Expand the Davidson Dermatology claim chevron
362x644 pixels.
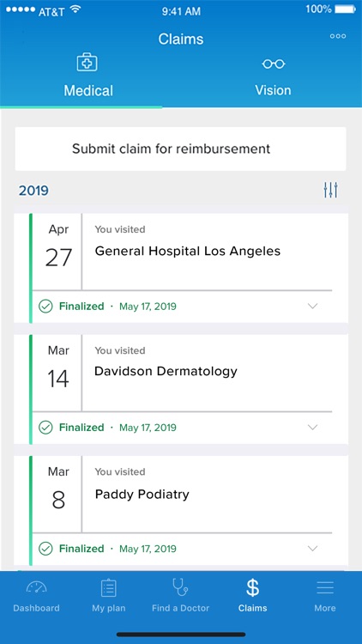point(313,427)
